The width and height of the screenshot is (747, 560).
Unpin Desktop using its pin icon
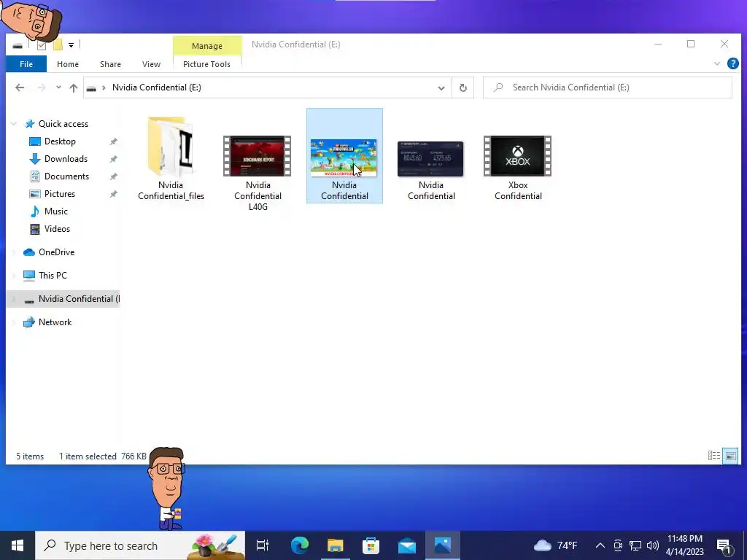tap(113, 142)
